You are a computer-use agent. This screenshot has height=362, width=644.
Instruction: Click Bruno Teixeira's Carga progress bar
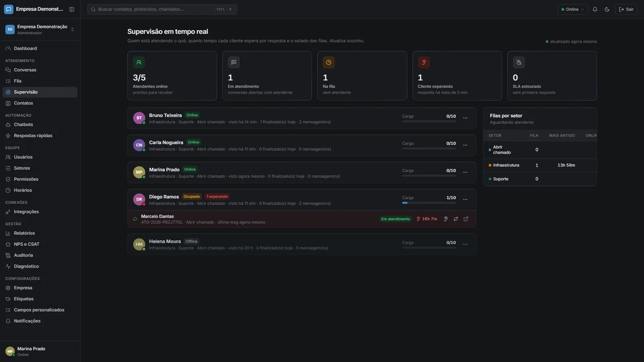429,121
